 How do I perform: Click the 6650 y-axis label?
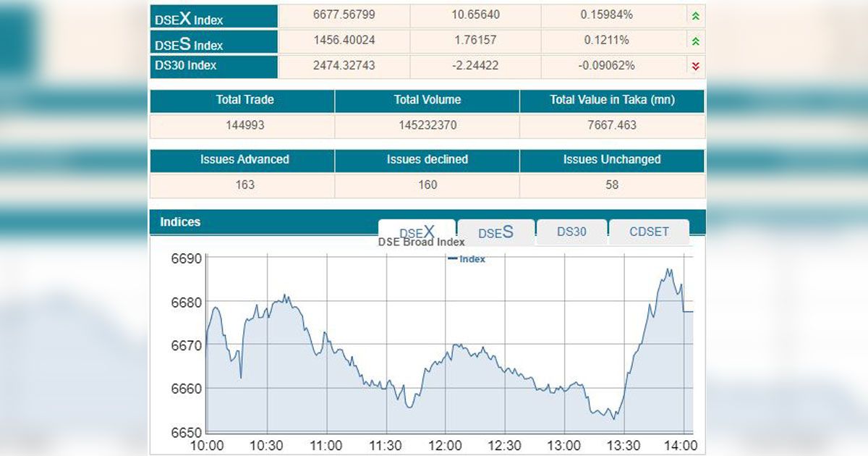pyautogui.click(x=186, y=432)
